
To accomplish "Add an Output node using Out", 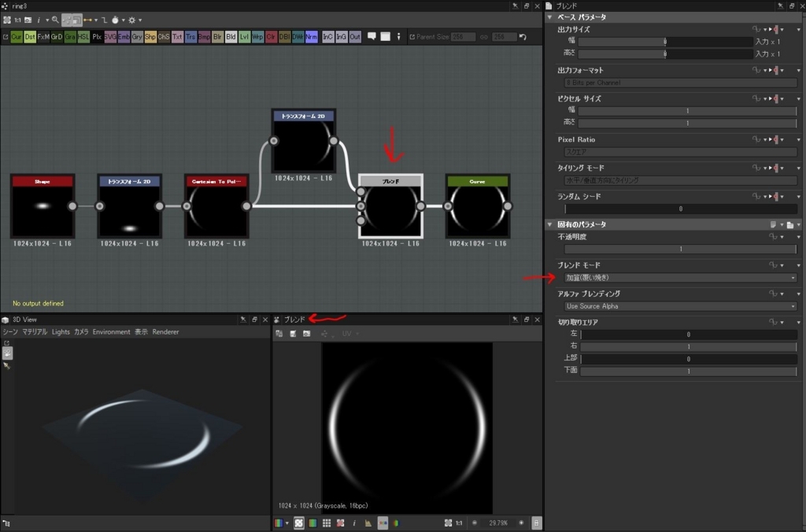I will pos(355,37).
